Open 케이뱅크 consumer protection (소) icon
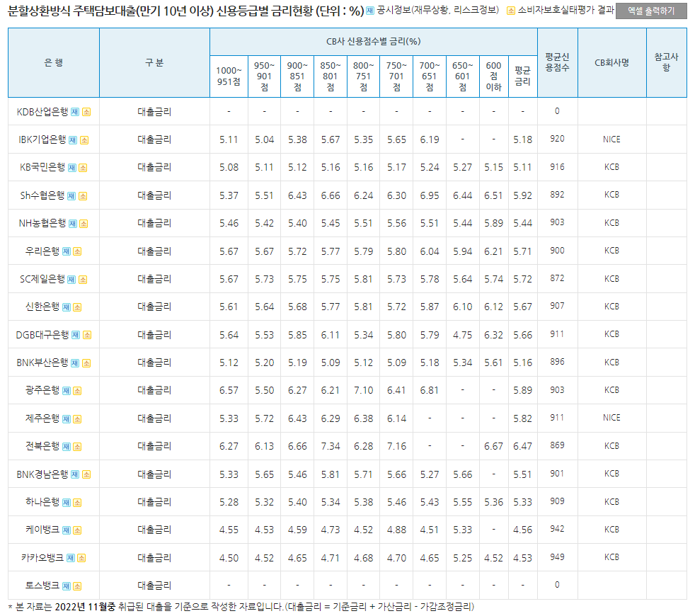This screenshot has width=695, height=616. point(77,530)
